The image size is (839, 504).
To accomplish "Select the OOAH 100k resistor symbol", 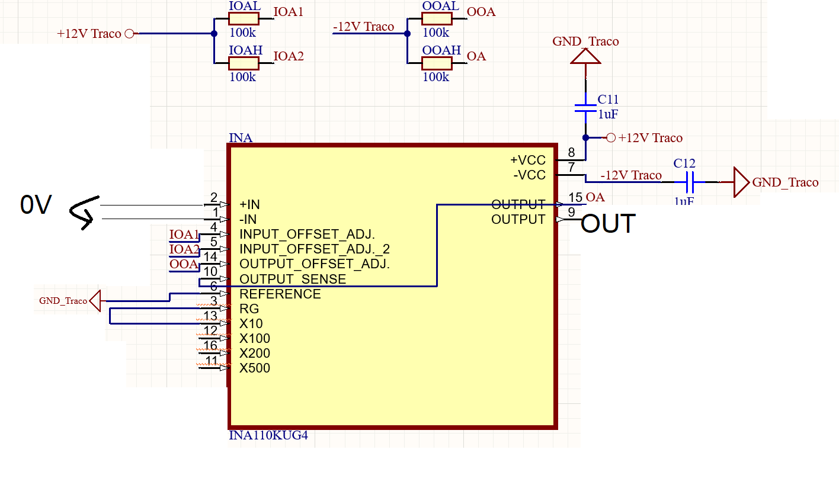I will (x=436, y=62).
